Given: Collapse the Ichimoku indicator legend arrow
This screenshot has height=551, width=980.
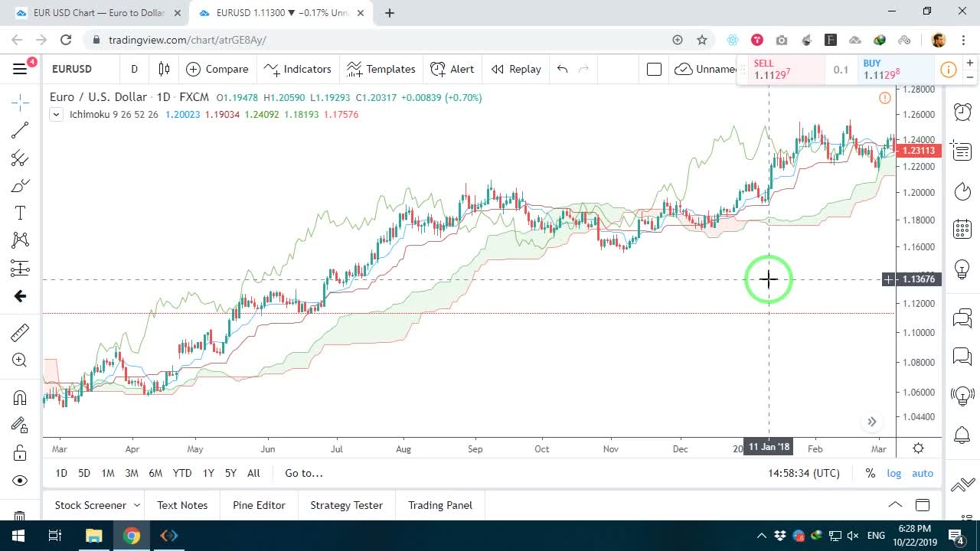Looking at the screenshot, I should (56, 115).
